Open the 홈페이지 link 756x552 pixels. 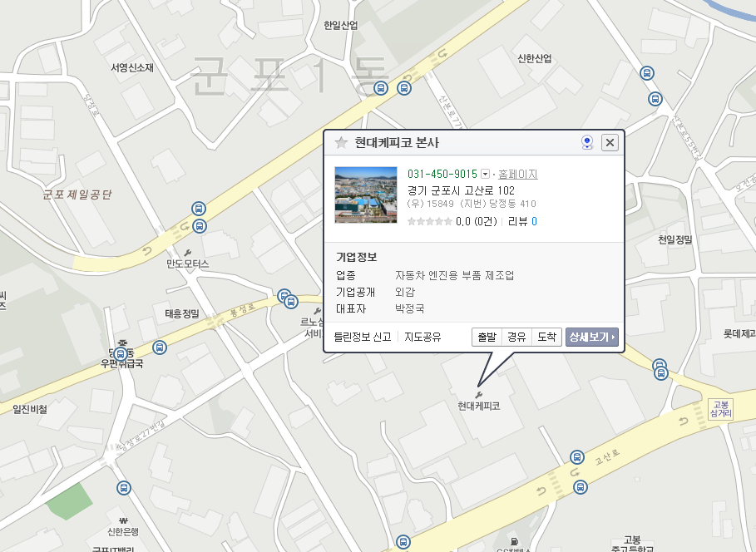pos(518,174)
